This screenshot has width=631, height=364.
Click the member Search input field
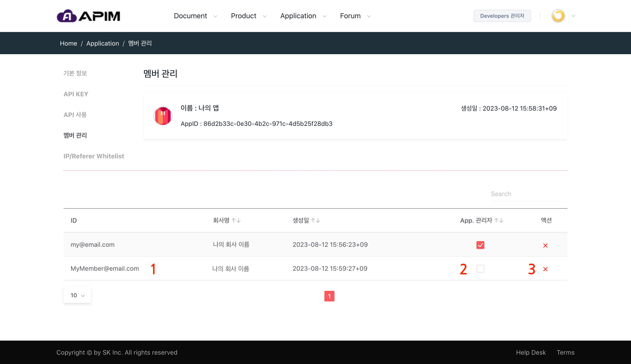[525, 194]
